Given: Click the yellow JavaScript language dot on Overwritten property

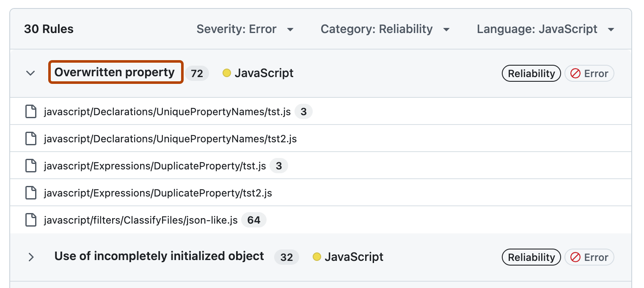Looking at the screenshot, I should click(x=227, y=73).
